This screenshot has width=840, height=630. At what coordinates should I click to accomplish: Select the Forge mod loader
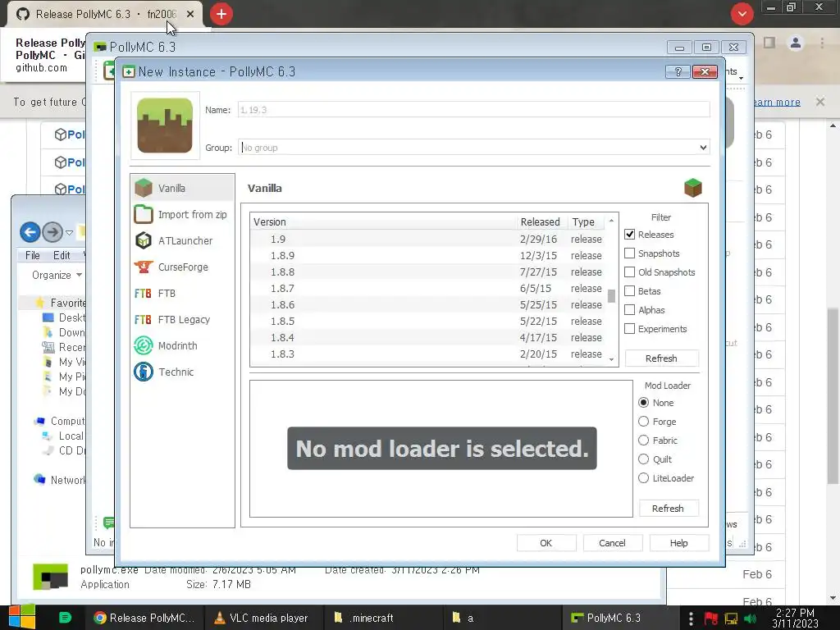tap(644, 421)
